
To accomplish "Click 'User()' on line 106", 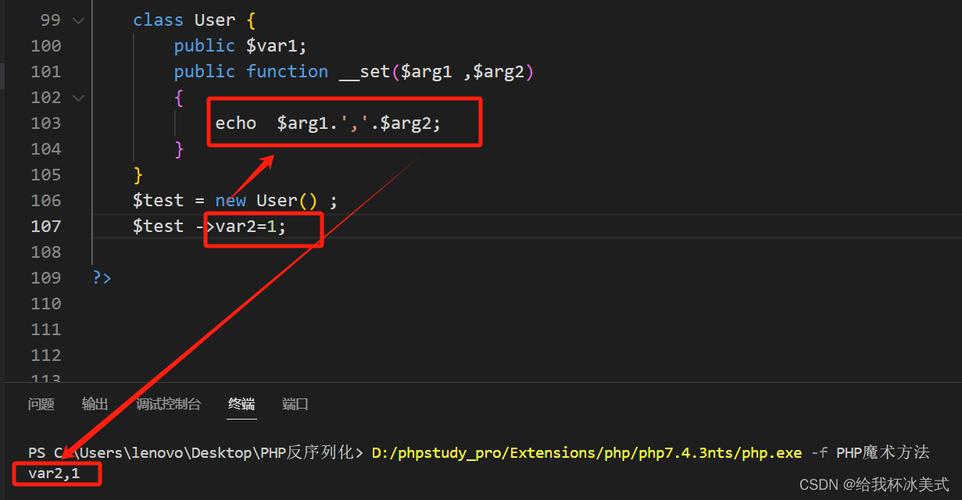I will tap(287, 201).
